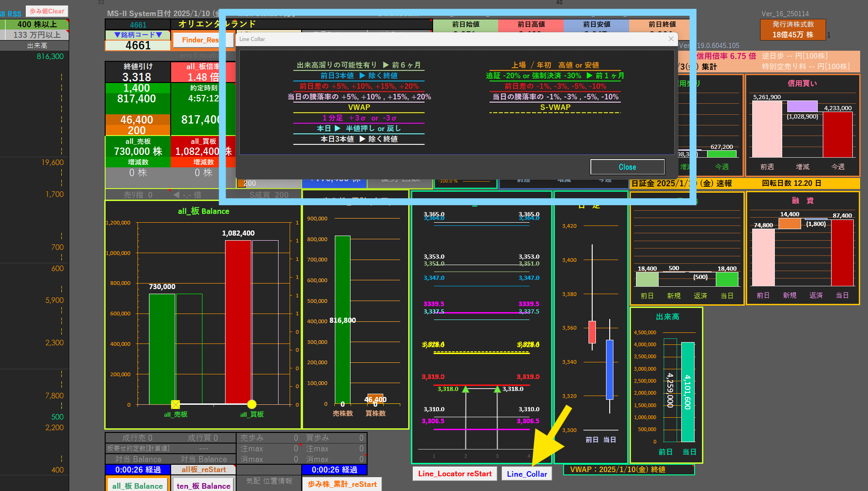The image size is (868, 491).
Task: Click the stock code 4661 input cell
Action: coord(138,46)
